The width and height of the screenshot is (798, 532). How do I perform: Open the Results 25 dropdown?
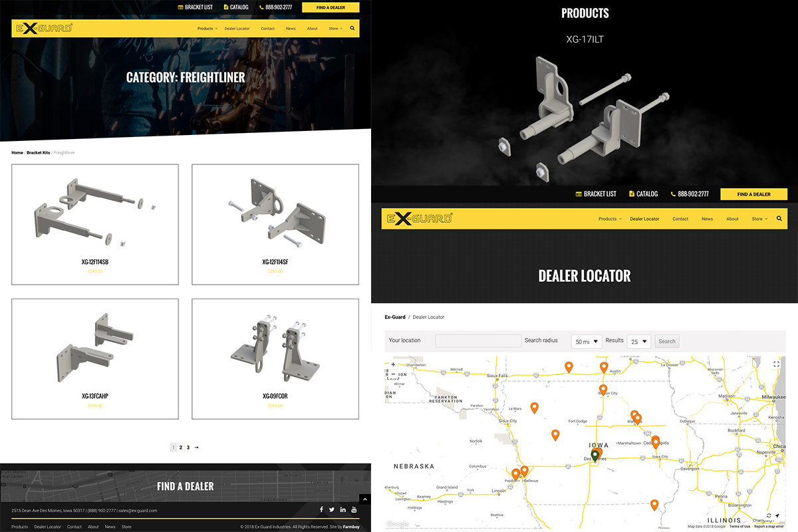(x=638, y=341)
